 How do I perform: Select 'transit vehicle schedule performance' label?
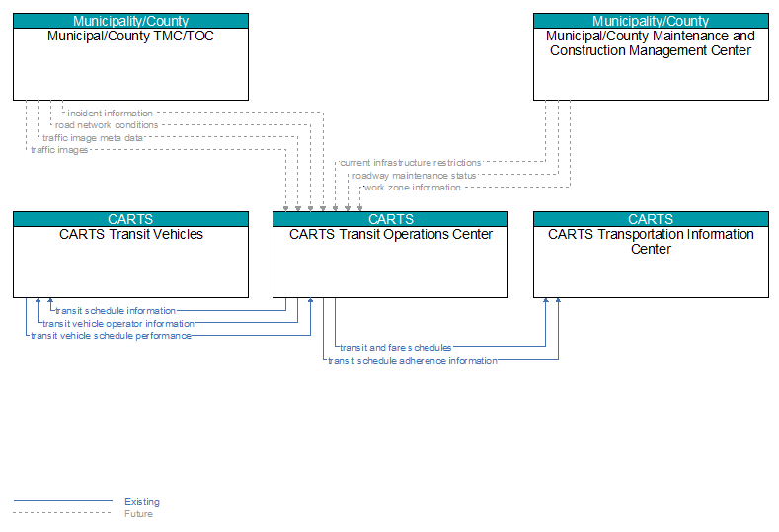coord(111,336)
